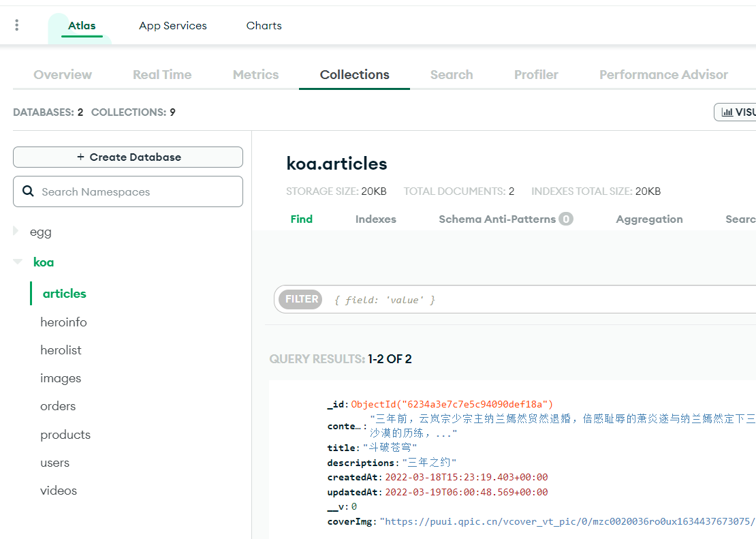Click the Create Database button

[x=128, y=157]
